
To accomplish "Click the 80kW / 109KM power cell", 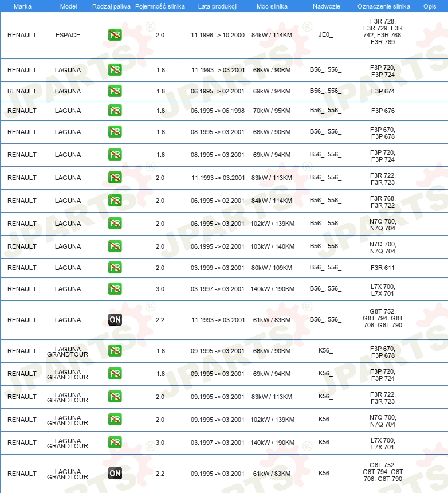I will tap(272, 268).
